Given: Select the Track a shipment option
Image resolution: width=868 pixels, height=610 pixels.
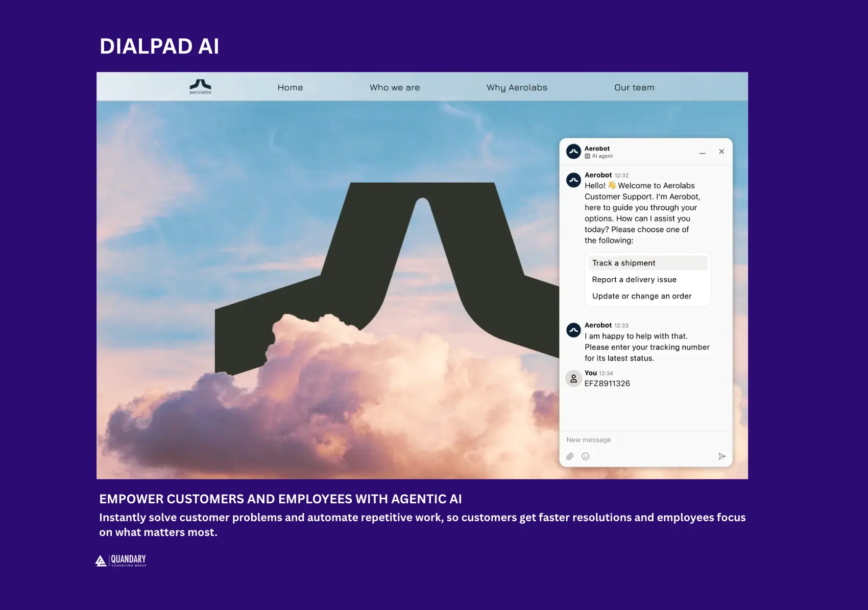Looking at the screenshot, I should tap(647, 263).
